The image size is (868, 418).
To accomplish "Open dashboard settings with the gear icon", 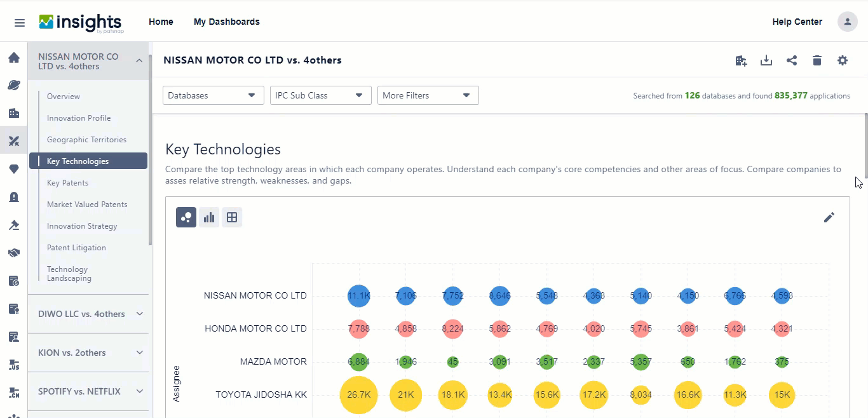I will (843, 60).
